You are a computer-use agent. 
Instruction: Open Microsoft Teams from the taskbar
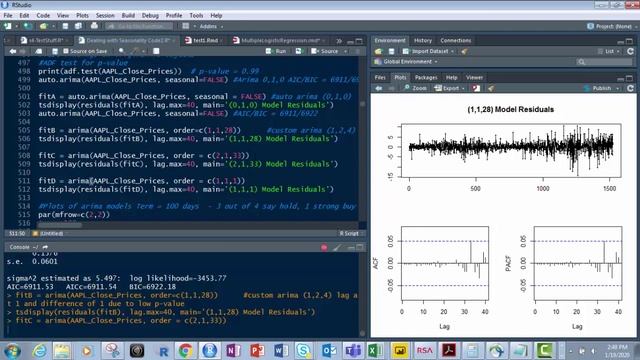click(353, 351)
